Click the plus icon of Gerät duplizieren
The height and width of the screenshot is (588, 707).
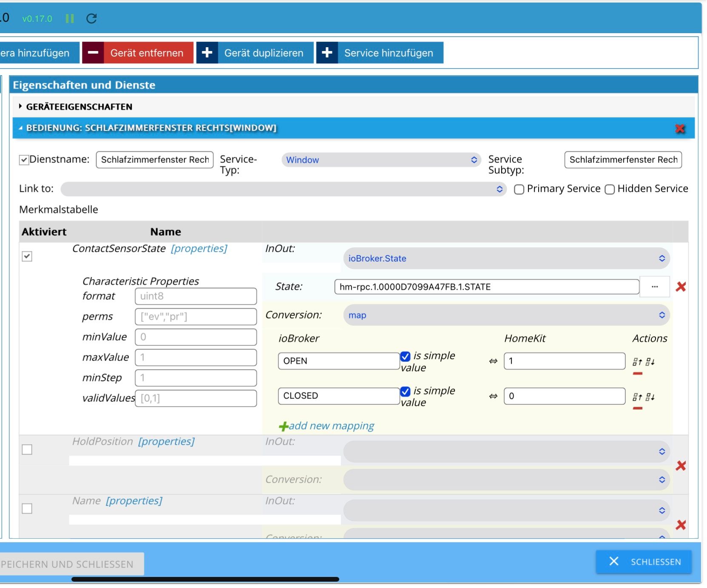[x=207, y=53]
